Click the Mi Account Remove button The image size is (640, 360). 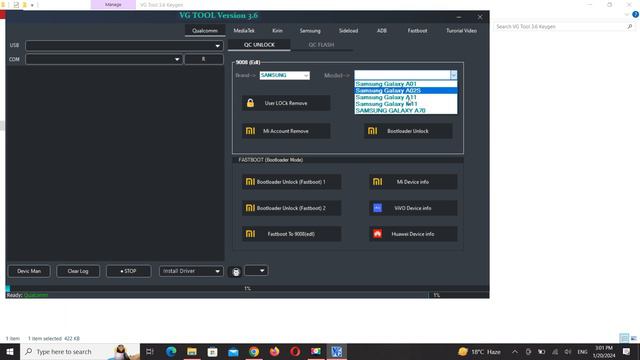pyautogui.click(x=286, y=131)
